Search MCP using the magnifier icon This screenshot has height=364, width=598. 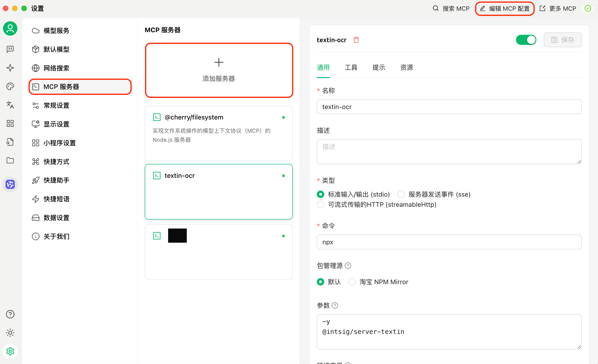click(x=435, y=8)
